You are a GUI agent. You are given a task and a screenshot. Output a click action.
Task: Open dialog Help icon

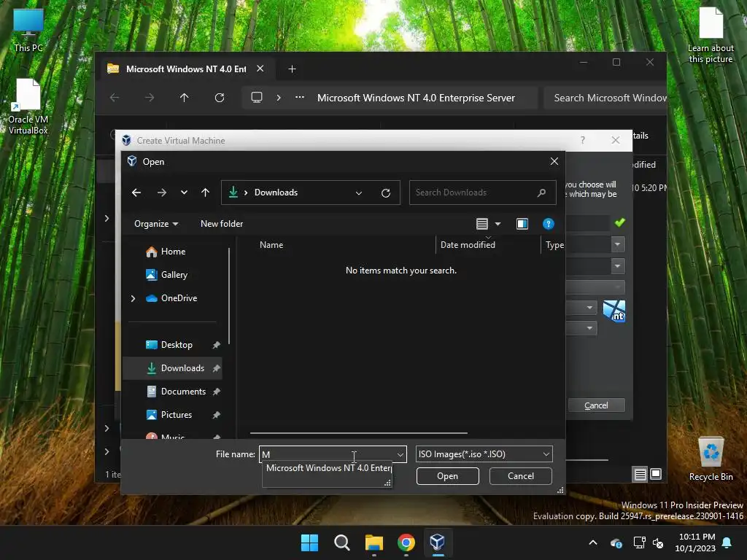[549, 224]
